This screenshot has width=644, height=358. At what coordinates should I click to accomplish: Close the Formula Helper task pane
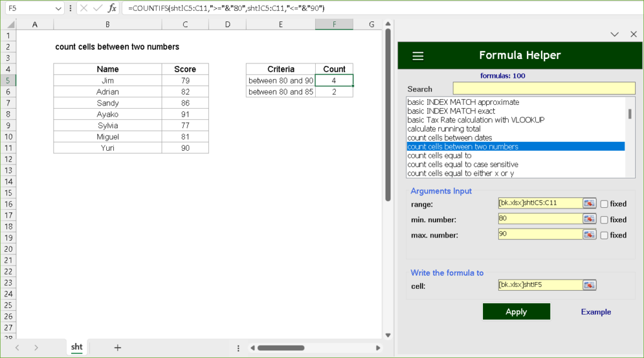633,35
